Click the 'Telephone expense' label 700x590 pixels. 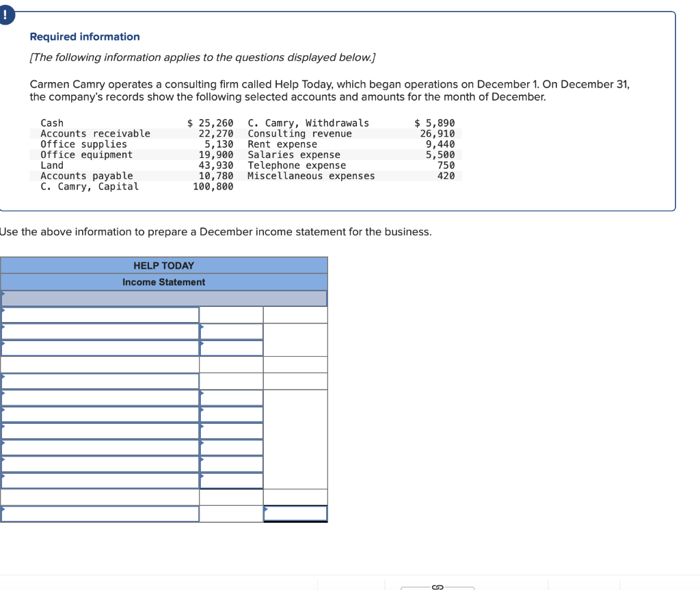pyautogui.click(x=297, y=165)
